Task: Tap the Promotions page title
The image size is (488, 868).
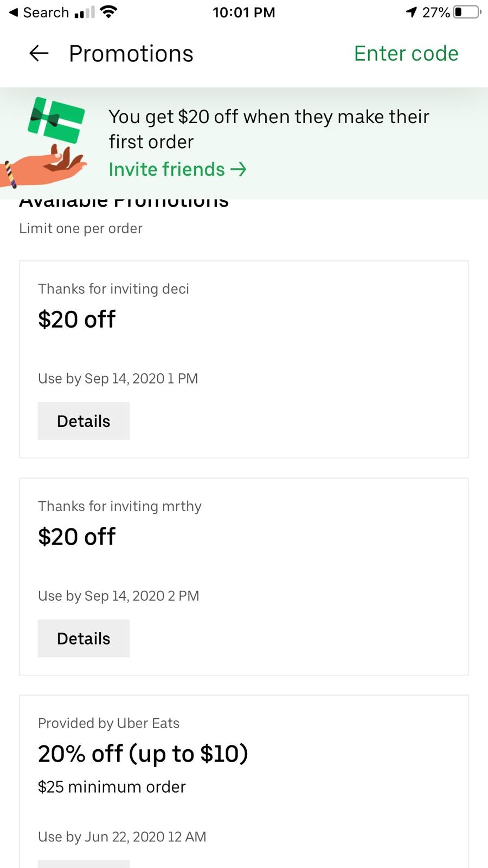Action: 131,53
